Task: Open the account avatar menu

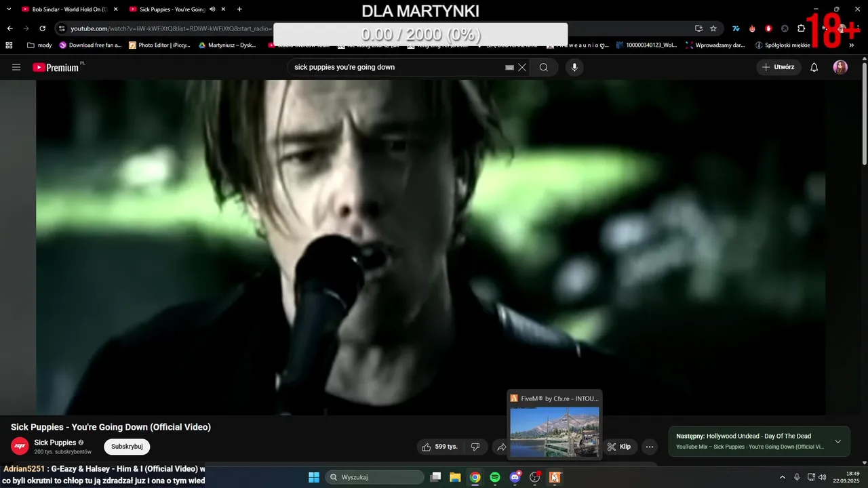Action: click(840, 67)
